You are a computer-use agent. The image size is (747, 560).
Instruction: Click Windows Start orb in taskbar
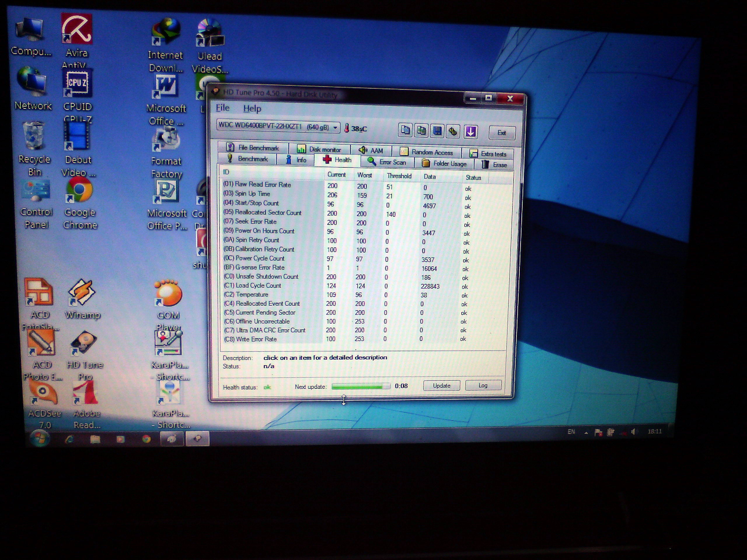tap(40, 438)
